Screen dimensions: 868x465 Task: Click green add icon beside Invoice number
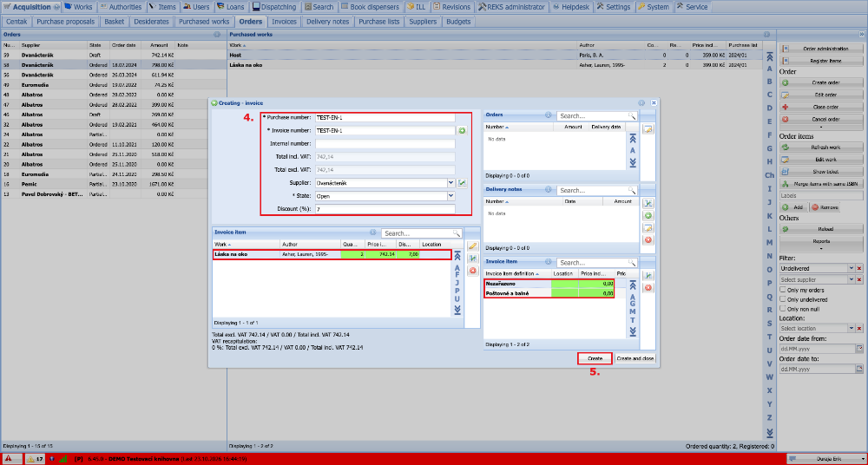(x=462, y=131)
